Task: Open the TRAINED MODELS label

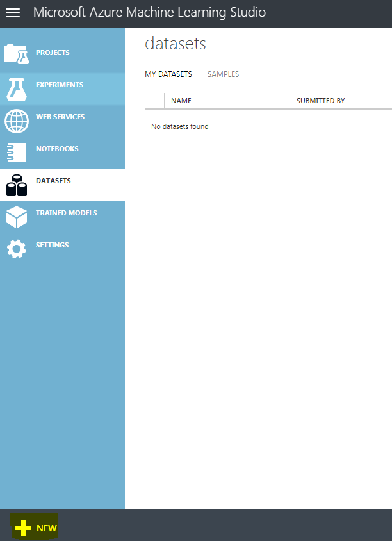Action: (67, 213)
